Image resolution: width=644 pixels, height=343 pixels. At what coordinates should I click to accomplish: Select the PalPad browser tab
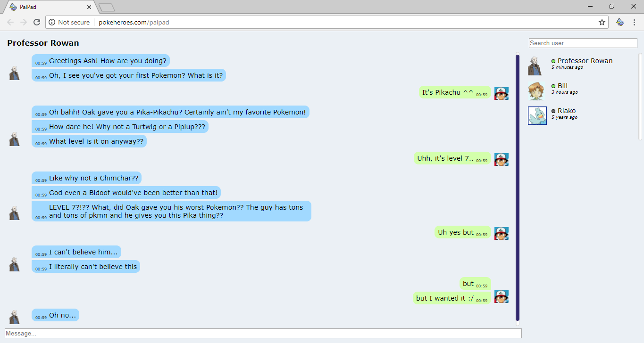[50, 7]
